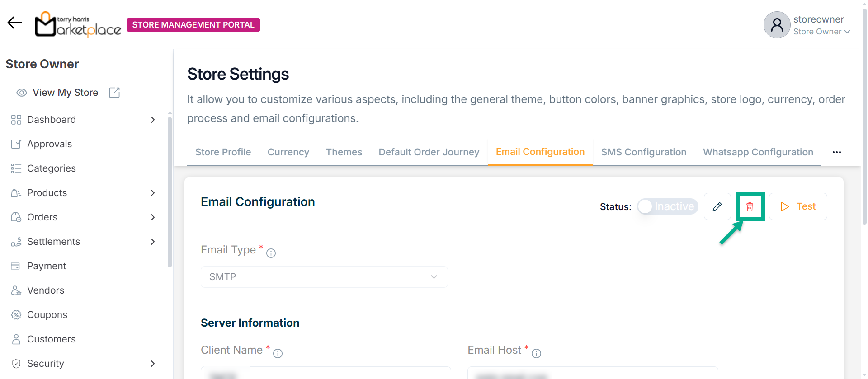
Task: Expand the Orders sidebar menu
Action: (153, 217)
